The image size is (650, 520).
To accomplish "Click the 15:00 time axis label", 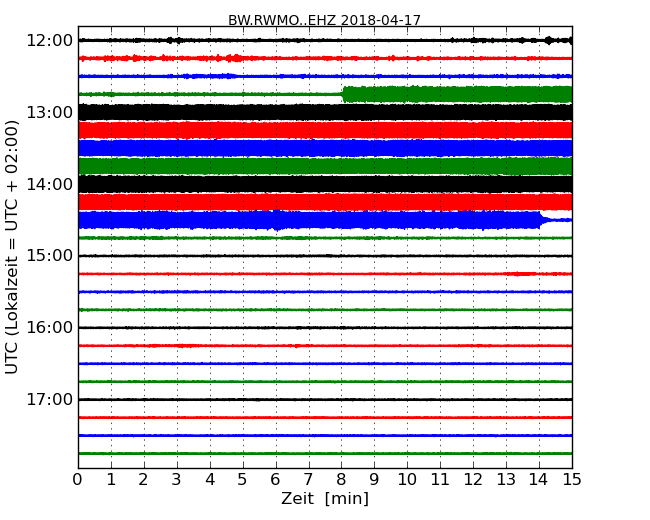I will click(x=49, y=255).
